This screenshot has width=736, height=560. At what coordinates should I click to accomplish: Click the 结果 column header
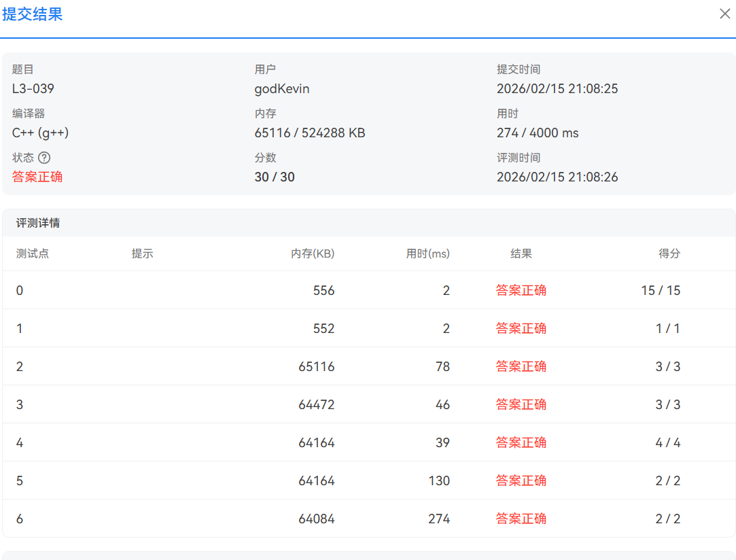pos(521,253)
